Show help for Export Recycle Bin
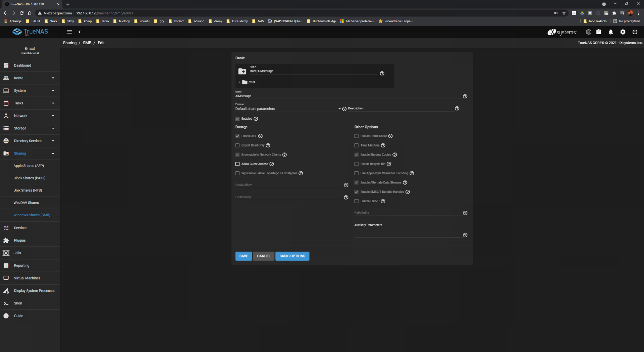The width and height of the screenshot is (644, 352). (389, 164)
